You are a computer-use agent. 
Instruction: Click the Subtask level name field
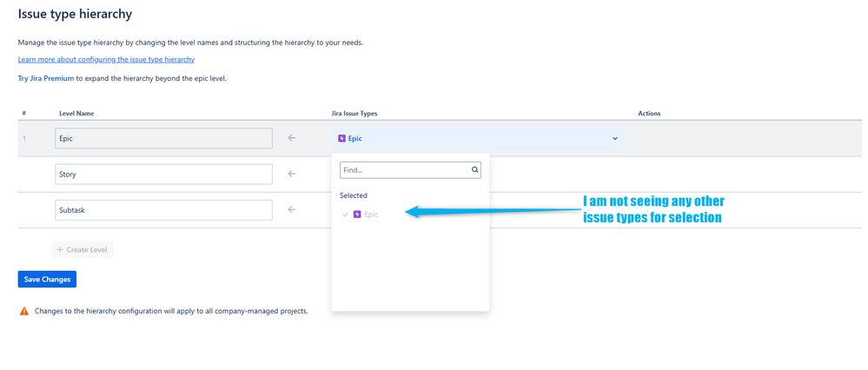tap(164, 210)
